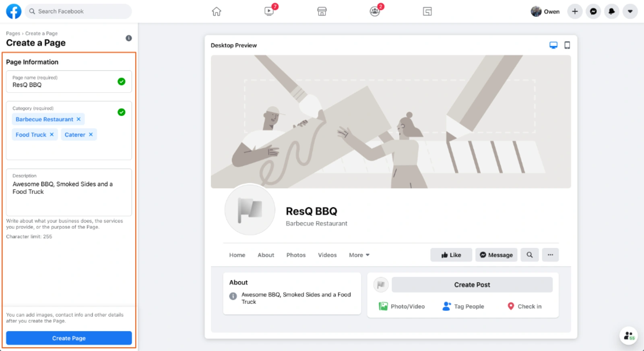Click Tag People option
644x351 pixels.
coord(463,306)
